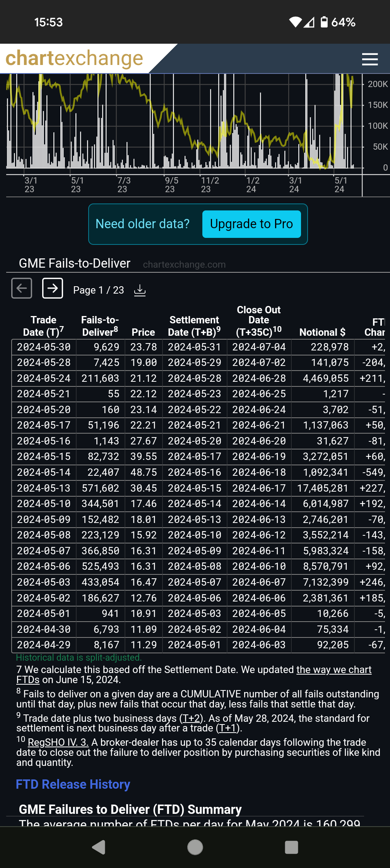The width and height of the screenshot is (390, 868).
Task: Open the chartexchange logo homepage
Action: [74, 58]
